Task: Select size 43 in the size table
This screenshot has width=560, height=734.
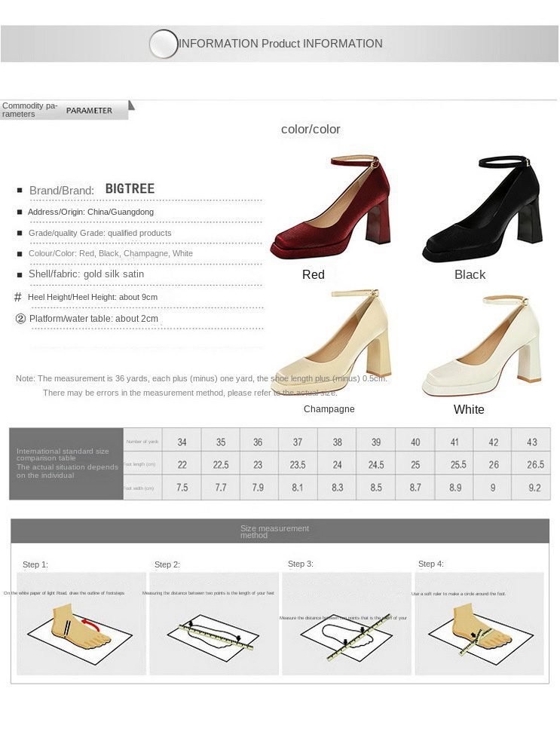Action: 531,442
